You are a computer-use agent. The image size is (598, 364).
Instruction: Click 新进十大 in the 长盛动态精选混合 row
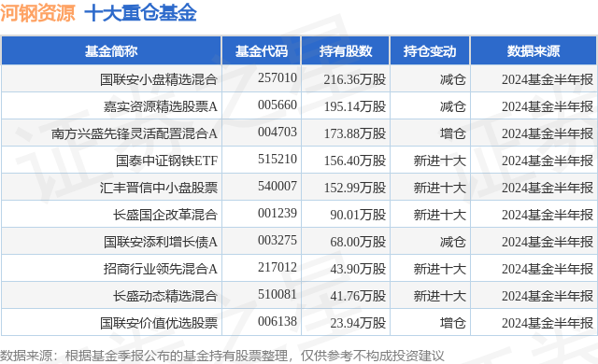click(440, 296)
